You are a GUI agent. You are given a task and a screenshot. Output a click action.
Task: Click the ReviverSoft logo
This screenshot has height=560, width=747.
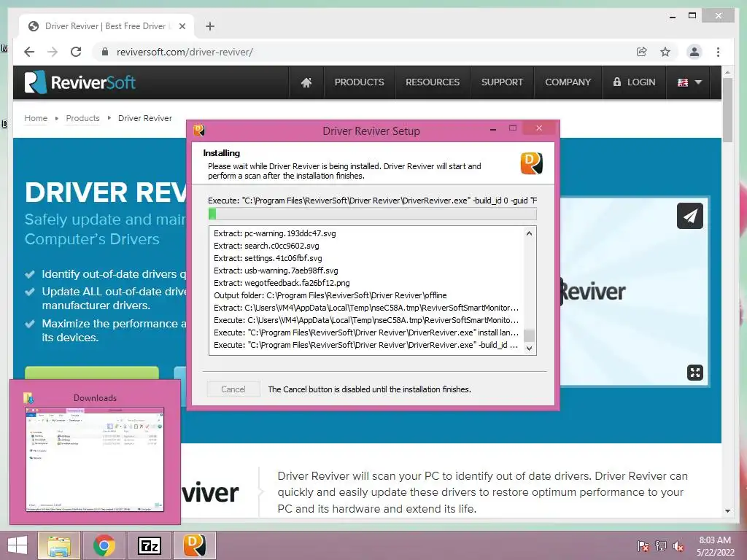pyautogui.click(x=80, y=82)
